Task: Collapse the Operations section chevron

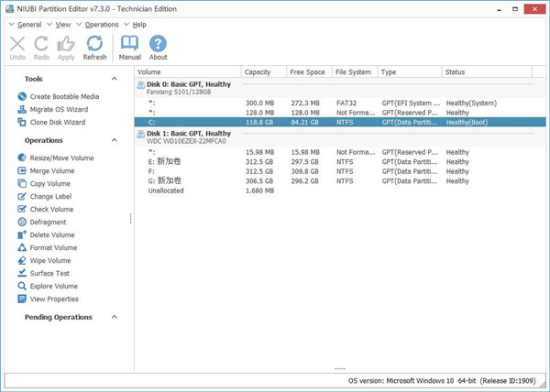Action: coord(115,141)
